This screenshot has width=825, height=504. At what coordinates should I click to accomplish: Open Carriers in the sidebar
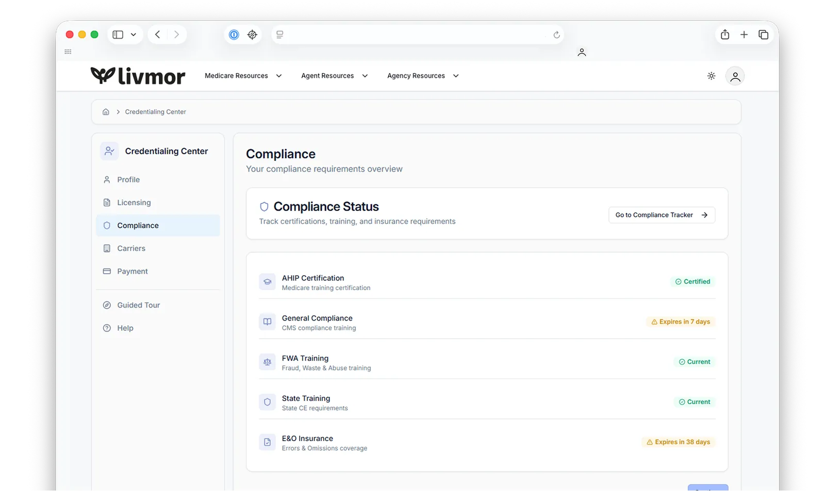pos(158,248)
